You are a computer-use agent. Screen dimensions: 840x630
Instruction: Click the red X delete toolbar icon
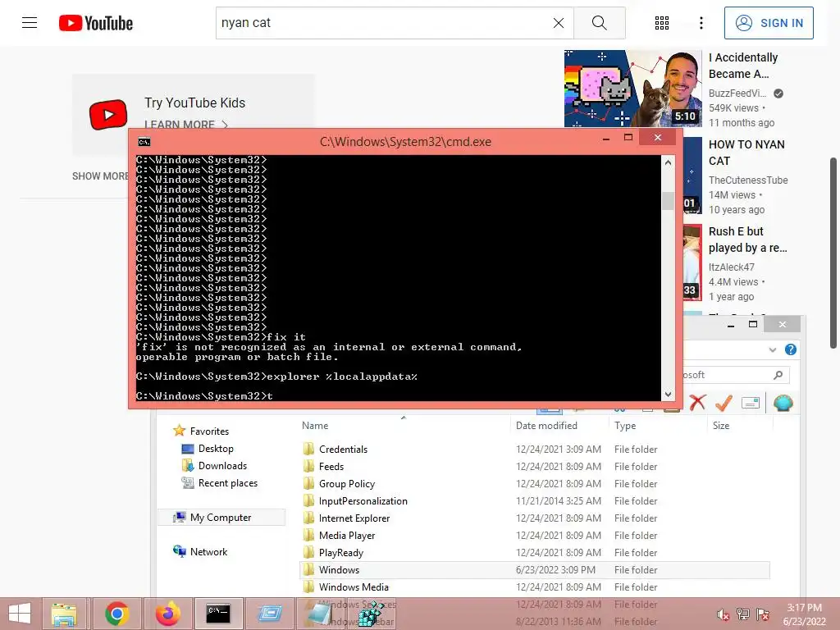[x=697, y=402]
